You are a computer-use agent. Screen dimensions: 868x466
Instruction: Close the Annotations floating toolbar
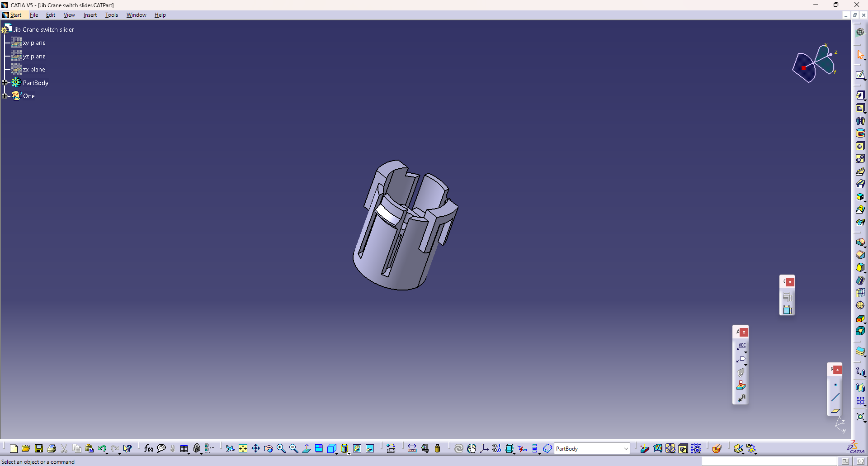click(x=744, y=332)
